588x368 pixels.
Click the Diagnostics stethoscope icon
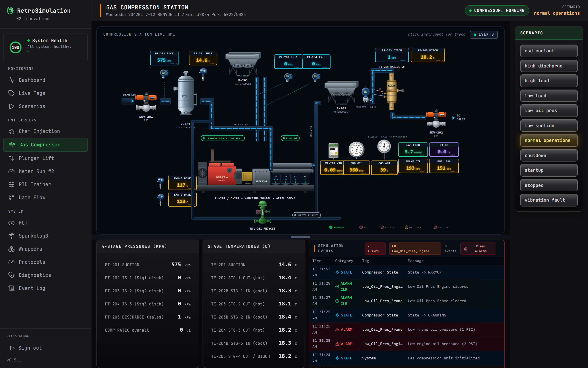[x=11, y=275]
